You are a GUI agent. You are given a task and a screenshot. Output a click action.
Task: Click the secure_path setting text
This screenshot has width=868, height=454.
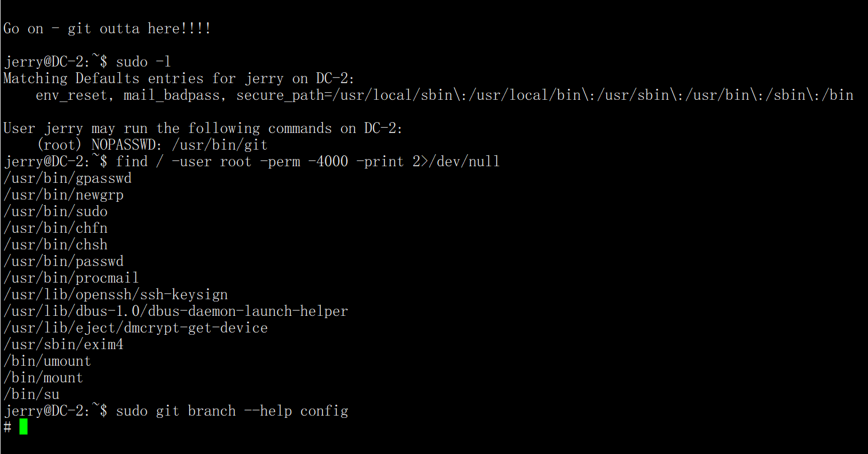point(544,95)
